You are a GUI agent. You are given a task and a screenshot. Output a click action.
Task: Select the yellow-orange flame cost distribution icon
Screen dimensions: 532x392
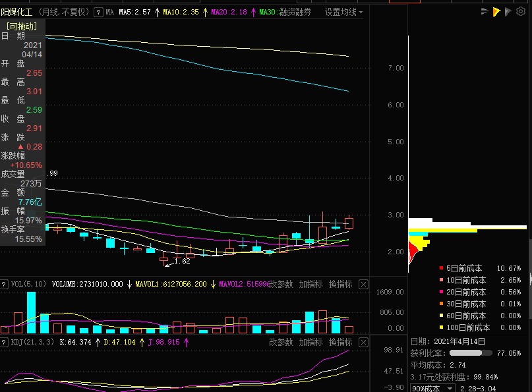(x=496, y=12)
